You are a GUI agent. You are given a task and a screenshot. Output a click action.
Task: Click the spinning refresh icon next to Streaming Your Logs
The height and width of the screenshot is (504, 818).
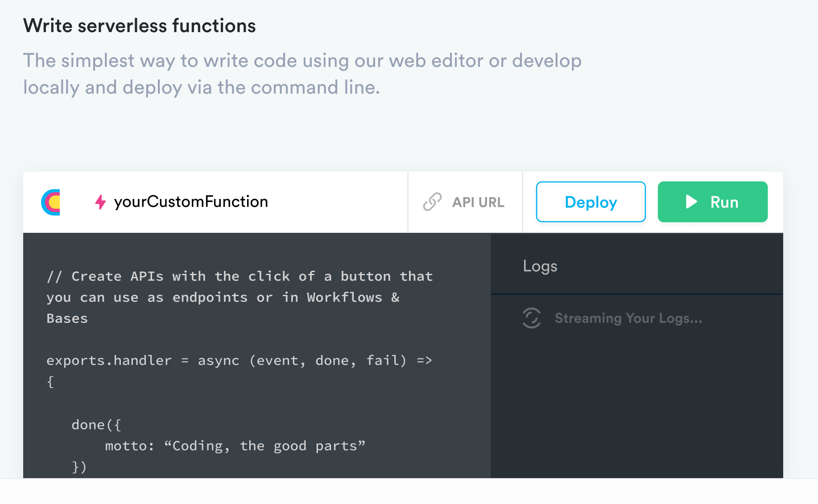tap(532, 318)
